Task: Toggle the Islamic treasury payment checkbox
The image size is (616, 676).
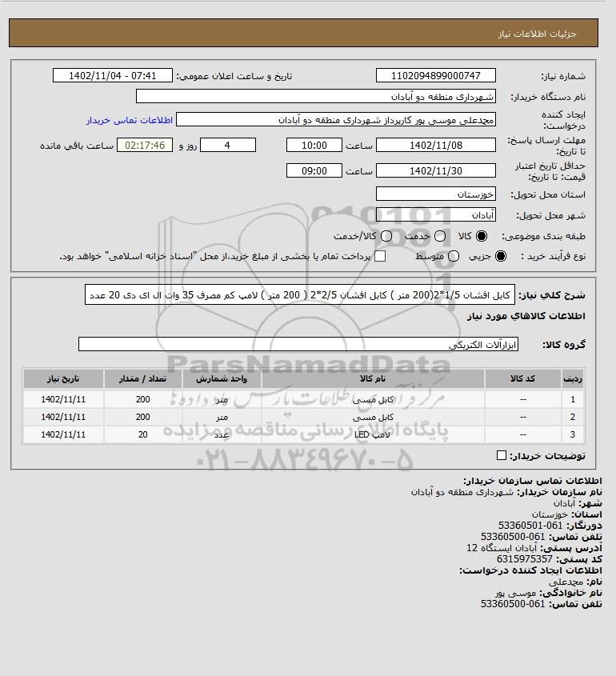Action: point(380,257)
